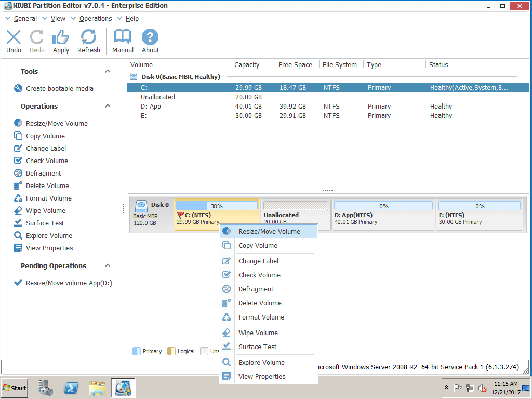This screenshot has height=399, width=532.
Task: Click Surface Test text in sidebar
Action: pyautogui.click(x=45, y=223)
